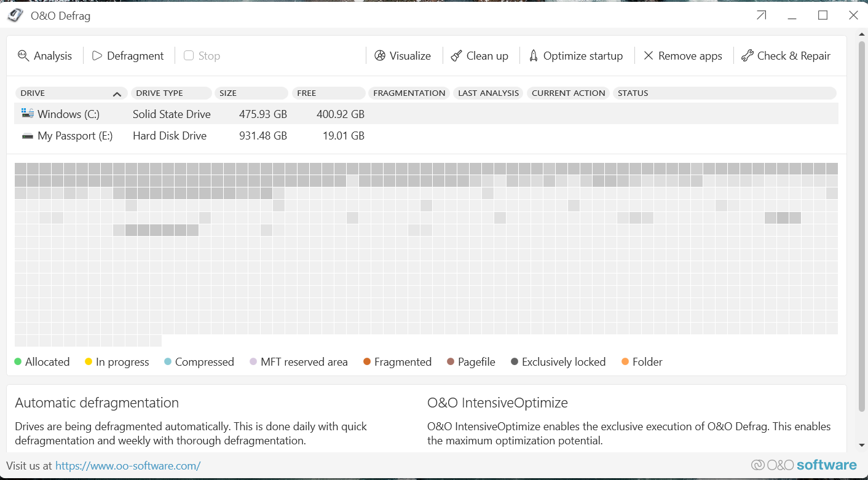Image resolution: width=868 pixels, height=480 pixels.
Task: Open the Visualize chart icon
Action: tap(380, 56)
